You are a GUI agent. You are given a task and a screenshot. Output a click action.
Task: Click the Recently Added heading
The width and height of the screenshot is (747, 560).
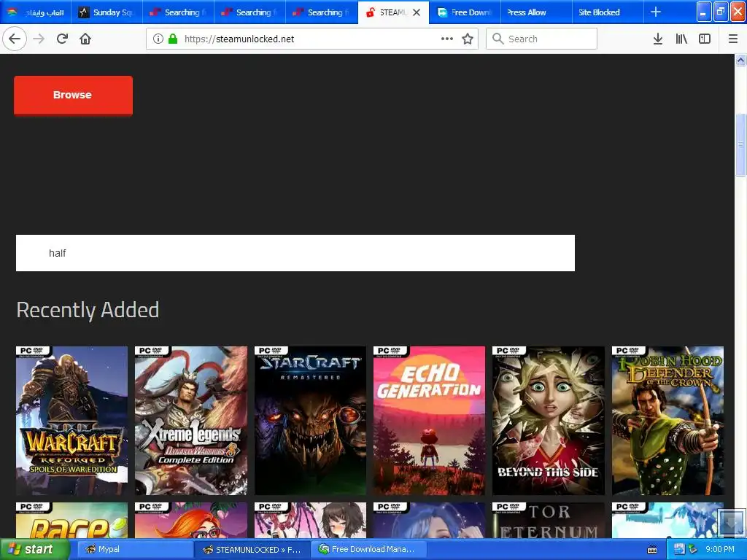point(88,310)
